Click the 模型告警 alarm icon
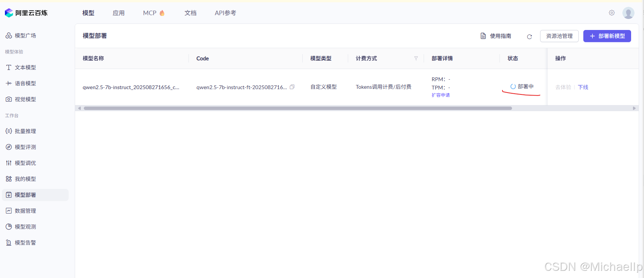This screenshot has width=644, height=278. 9,243
